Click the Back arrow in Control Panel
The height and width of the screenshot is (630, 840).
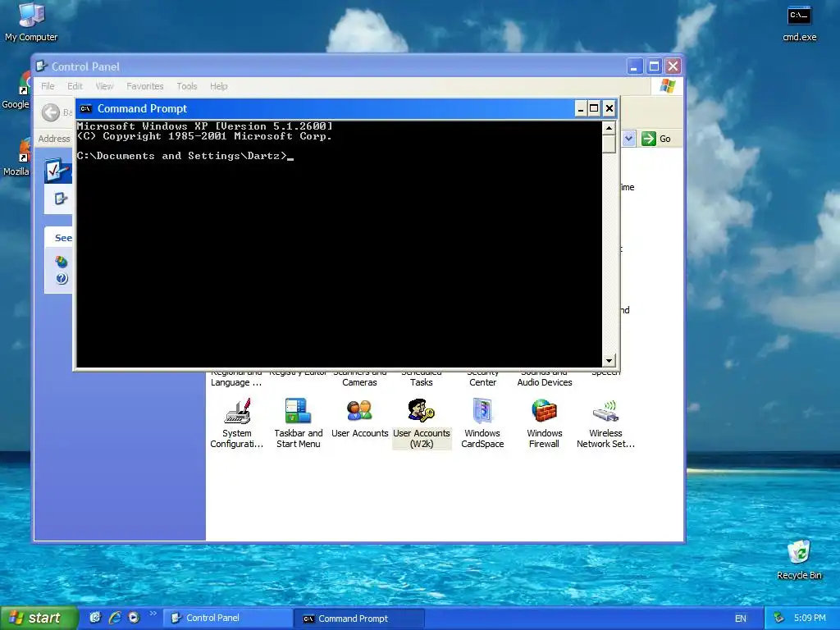tap(51, 112)
